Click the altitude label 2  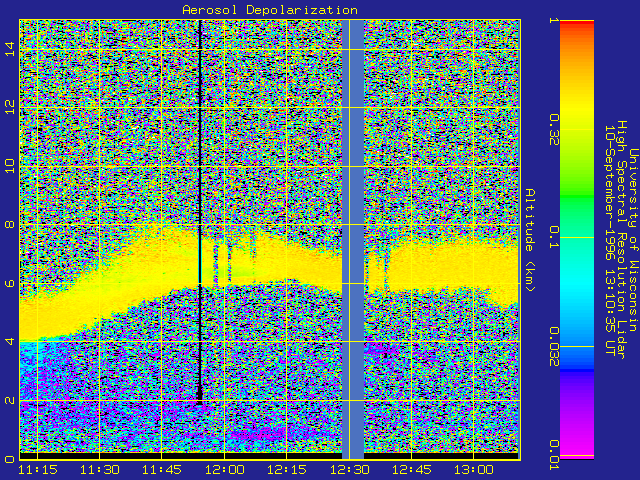pyautogui.click(x=10, y=400)
